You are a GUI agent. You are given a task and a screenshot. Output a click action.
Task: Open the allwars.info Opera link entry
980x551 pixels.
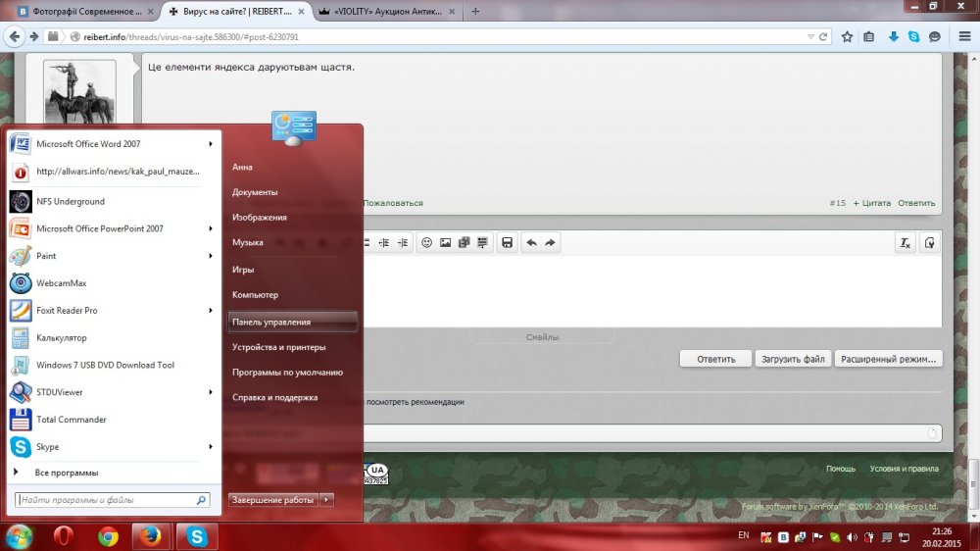pos(113,172)
